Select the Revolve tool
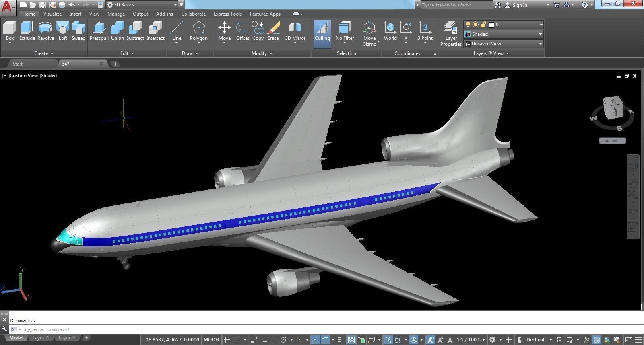 [x=45, y=31]
